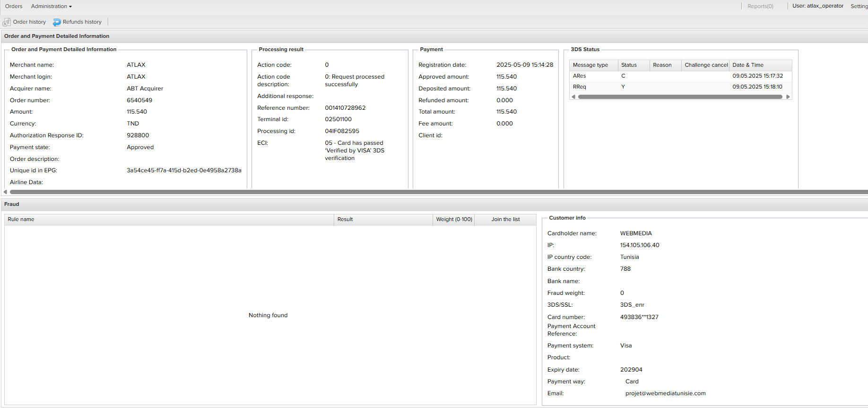Click the Reason column header
This screenshot has height=408, width=868.
[662, 65]
